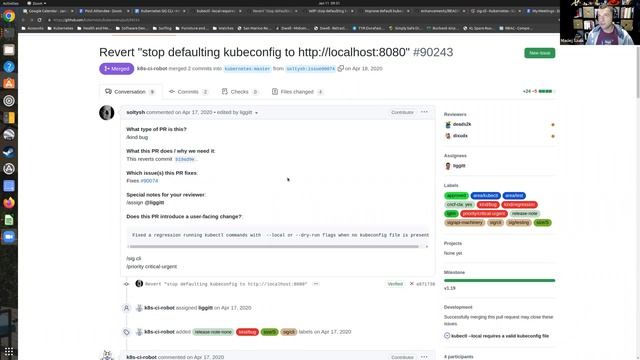Switch to the Commits tab
Image resolution: width=640 pixels, height=360 pixels.
189,92
